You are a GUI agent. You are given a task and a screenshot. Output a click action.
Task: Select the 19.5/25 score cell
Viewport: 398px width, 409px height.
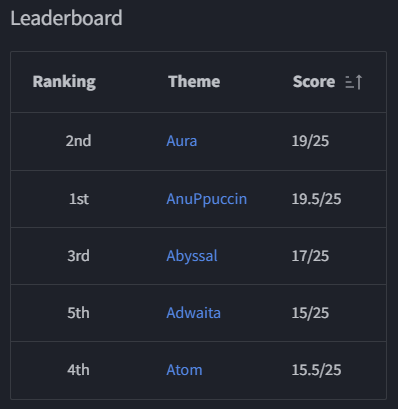click(x=316, y=199)
